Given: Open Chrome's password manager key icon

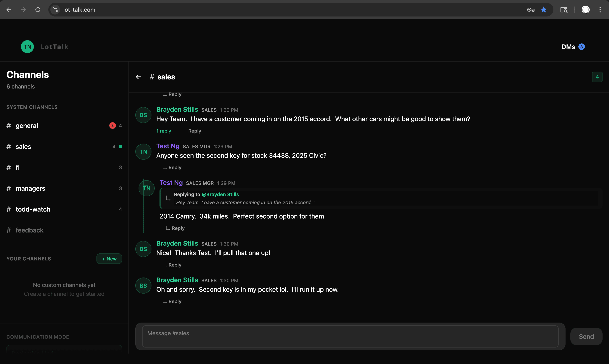Looking at the screenshot, I should 530,10.
